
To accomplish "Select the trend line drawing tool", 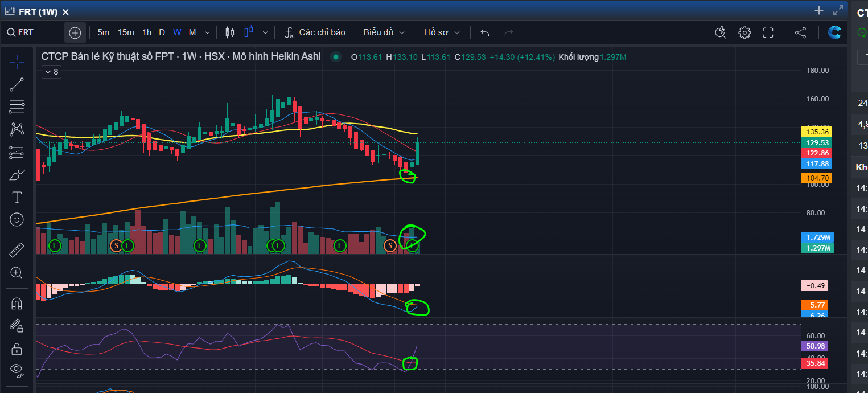I will coord(17,85).
